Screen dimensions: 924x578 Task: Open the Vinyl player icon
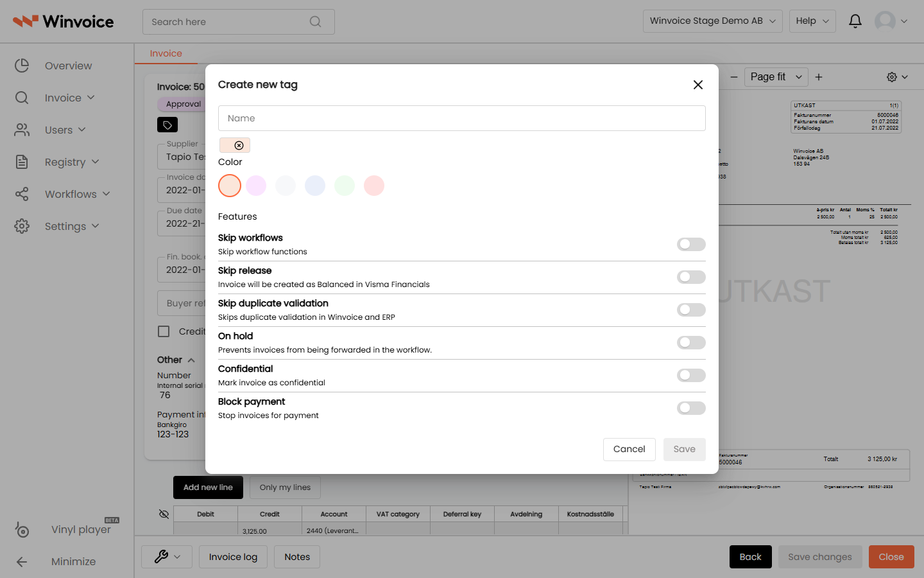point(22,530)
